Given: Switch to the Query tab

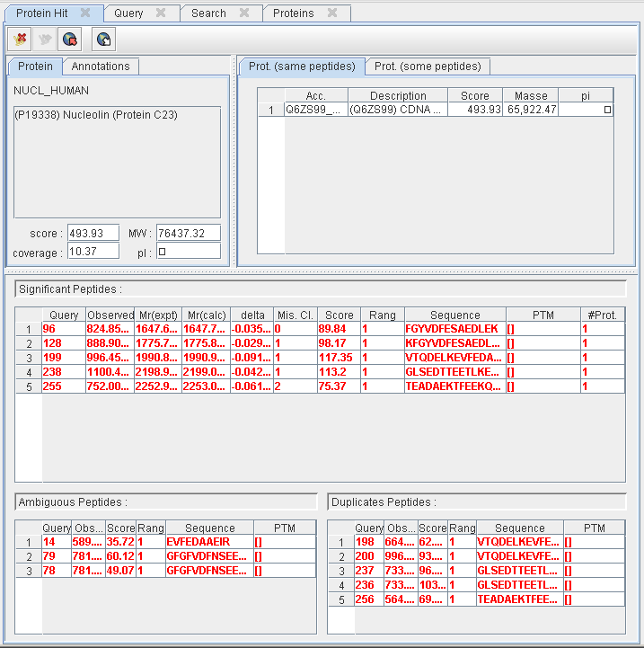Looking at the screenshot, I should [128, 13].
